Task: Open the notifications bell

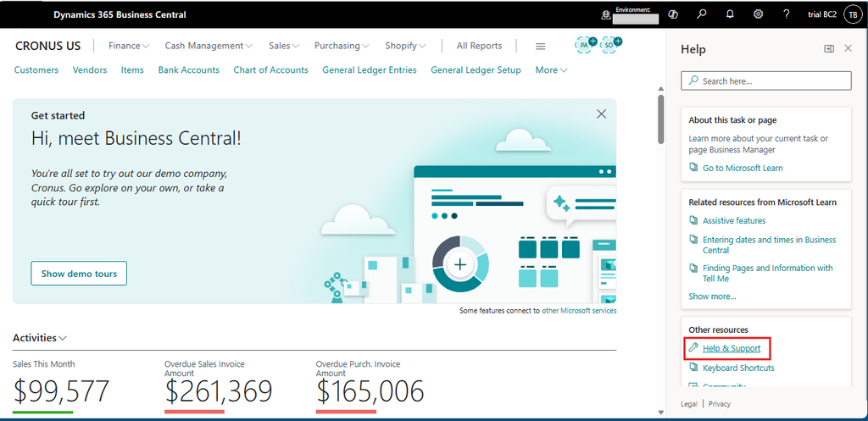Action: tap(730, 15)
